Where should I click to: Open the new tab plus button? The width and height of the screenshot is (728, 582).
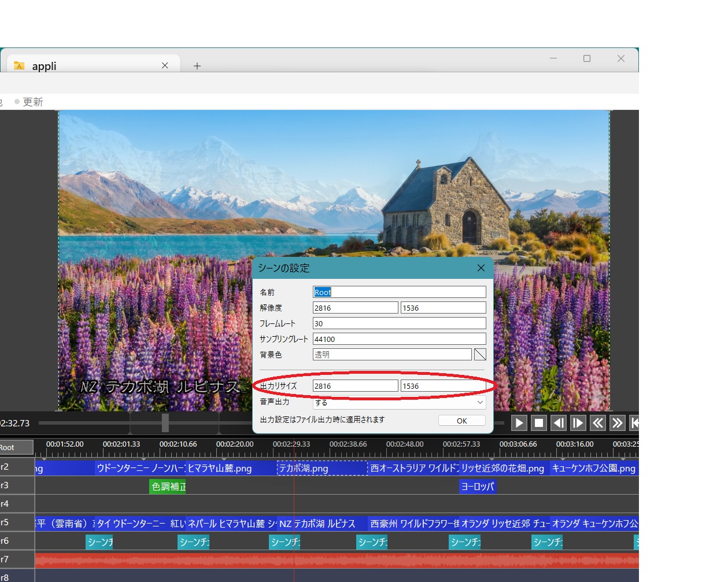point(197,66)
